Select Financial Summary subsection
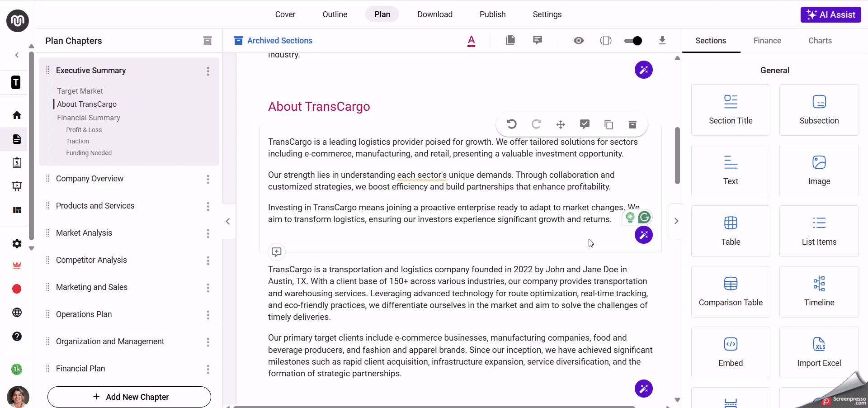 point(89,118)
